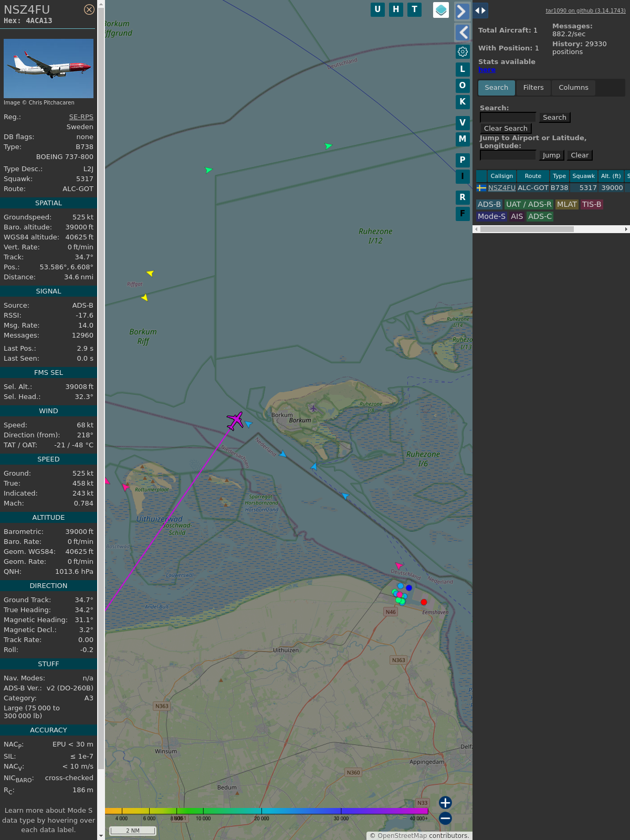The image size is (630, 840).
Task: Click the Jump button
Action: [551, 155]
